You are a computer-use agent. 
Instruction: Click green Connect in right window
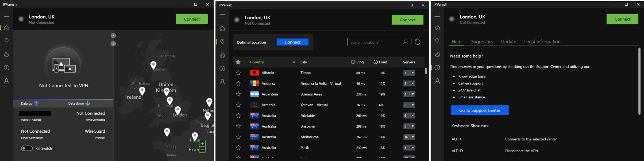pyautogui.click(x=622, y=19)
